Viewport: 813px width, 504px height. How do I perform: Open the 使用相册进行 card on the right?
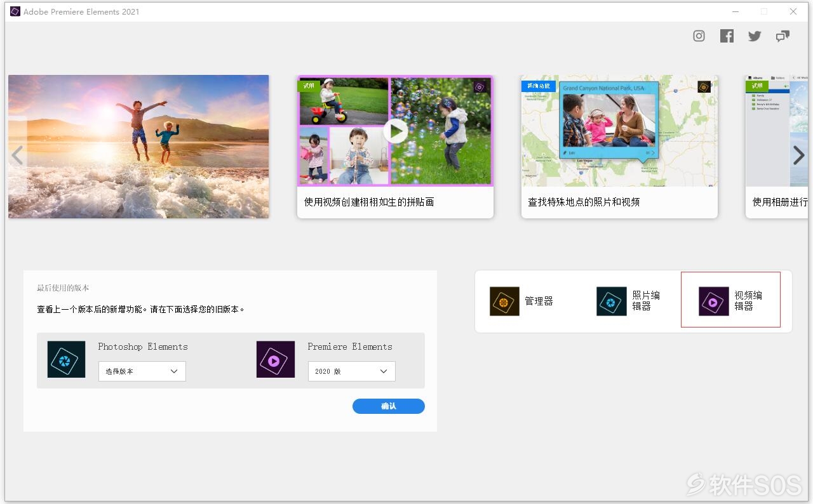click(x=777, y=147)
